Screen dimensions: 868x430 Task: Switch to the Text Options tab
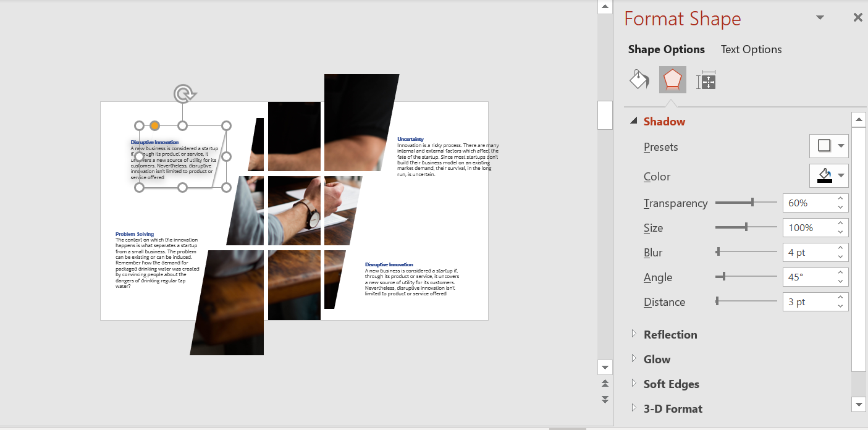coord(751,49)
